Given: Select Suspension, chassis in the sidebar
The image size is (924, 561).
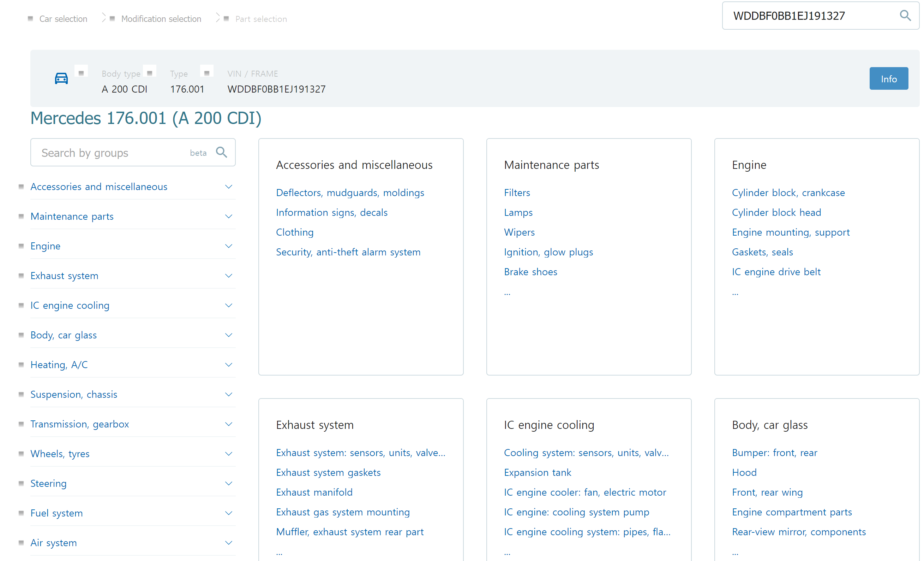Looking at the screenshot, I should pos(74,394).
